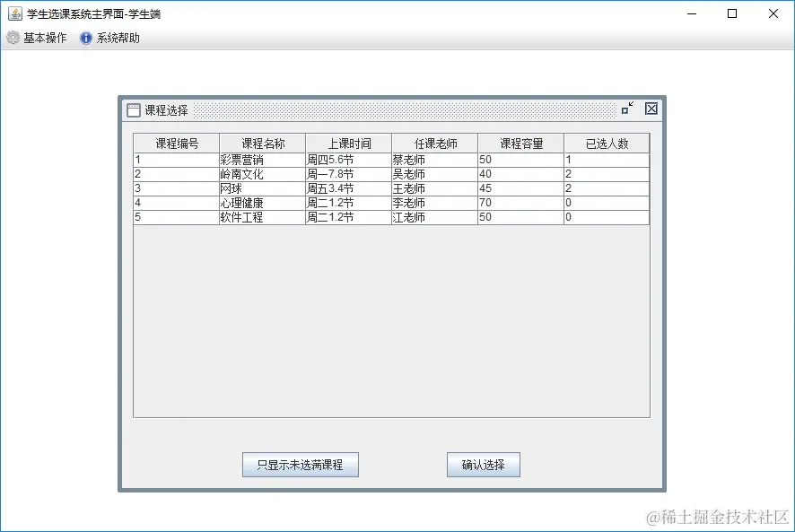
Task: Click the 已选人数 column header
Action: [x=606, y=143]
